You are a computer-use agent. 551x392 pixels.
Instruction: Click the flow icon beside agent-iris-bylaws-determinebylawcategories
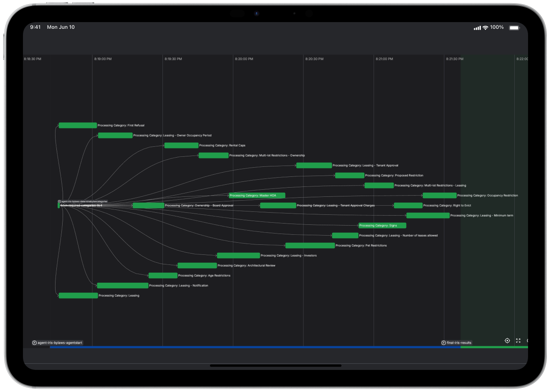coord(59,201)
